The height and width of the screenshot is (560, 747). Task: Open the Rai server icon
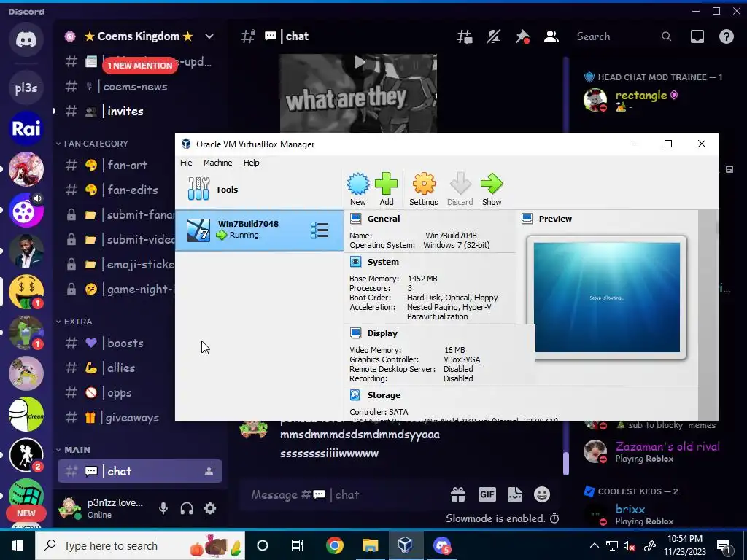(26, 128)
